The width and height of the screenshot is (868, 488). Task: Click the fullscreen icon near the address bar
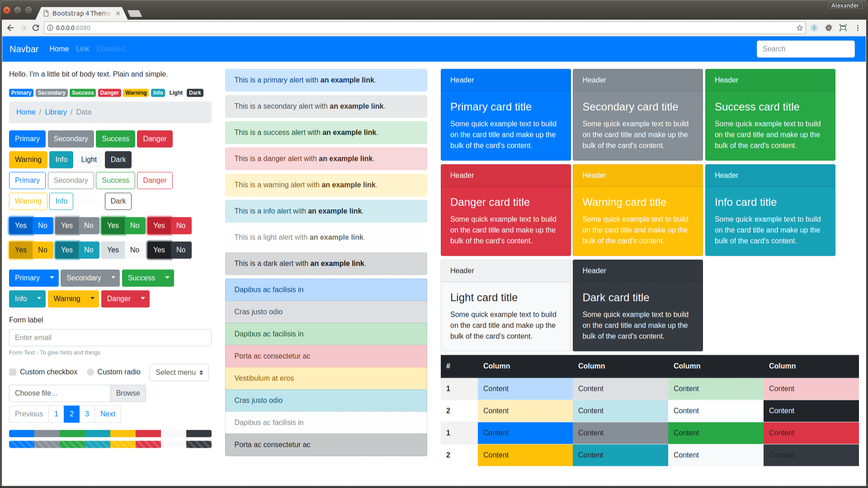pyautogui.click(x=843, y=28)
